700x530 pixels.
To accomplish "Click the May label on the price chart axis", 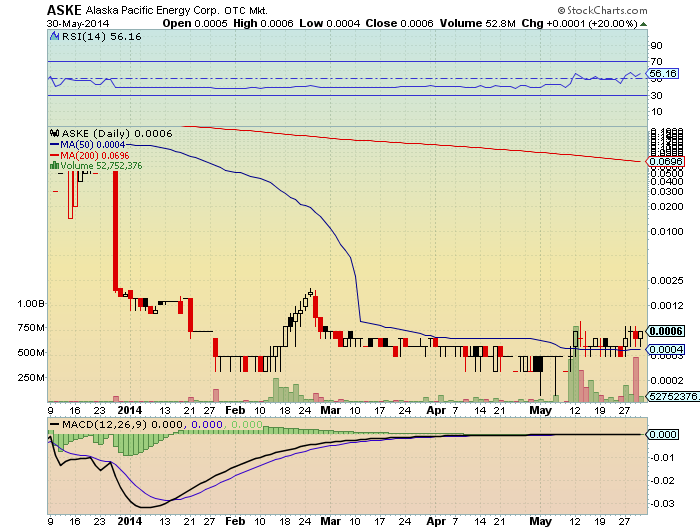I will click(540, 410).
